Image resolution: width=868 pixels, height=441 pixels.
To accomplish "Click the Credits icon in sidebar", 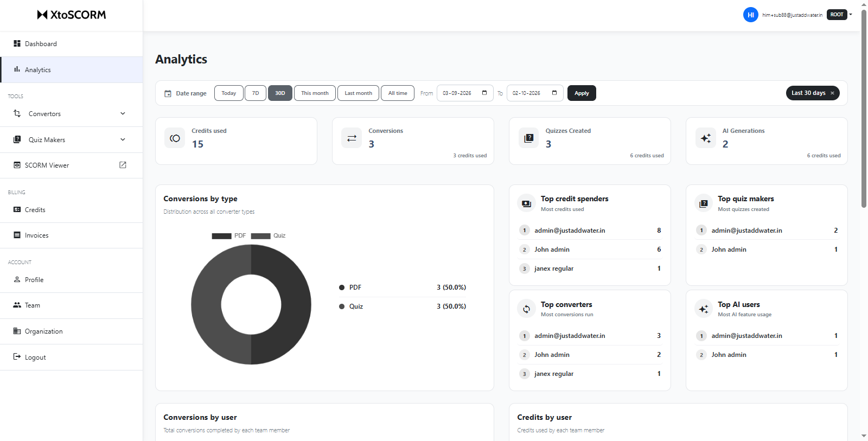I will click(17, 209).
